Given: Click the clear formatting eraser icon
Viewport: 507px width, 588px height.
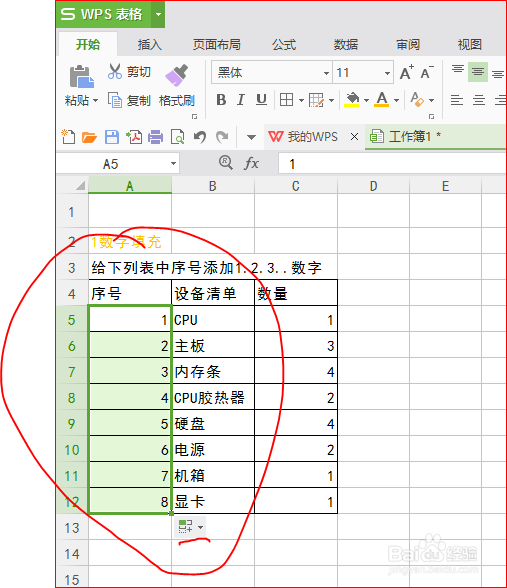Looking at the screenshot, I should 417,99.
